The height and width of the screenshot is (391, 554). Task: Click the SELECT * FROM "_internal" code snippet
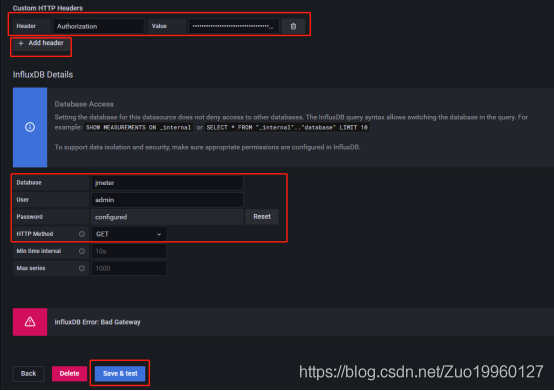coord(287,127)
